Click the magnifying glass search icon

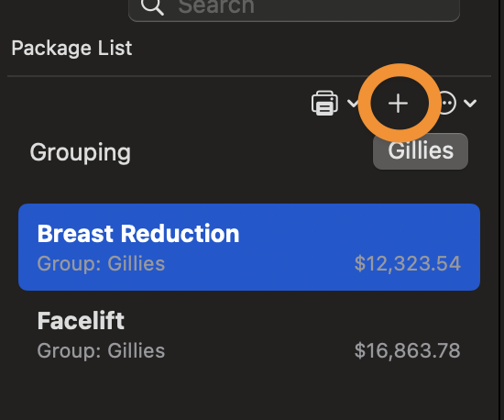152,6
